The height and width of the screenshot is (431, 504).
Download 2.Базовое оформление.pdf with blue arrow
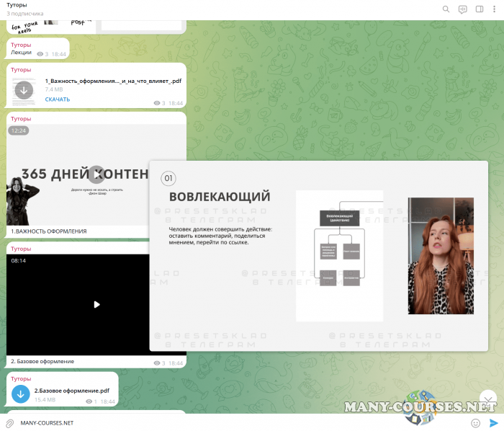pos(21,394)
